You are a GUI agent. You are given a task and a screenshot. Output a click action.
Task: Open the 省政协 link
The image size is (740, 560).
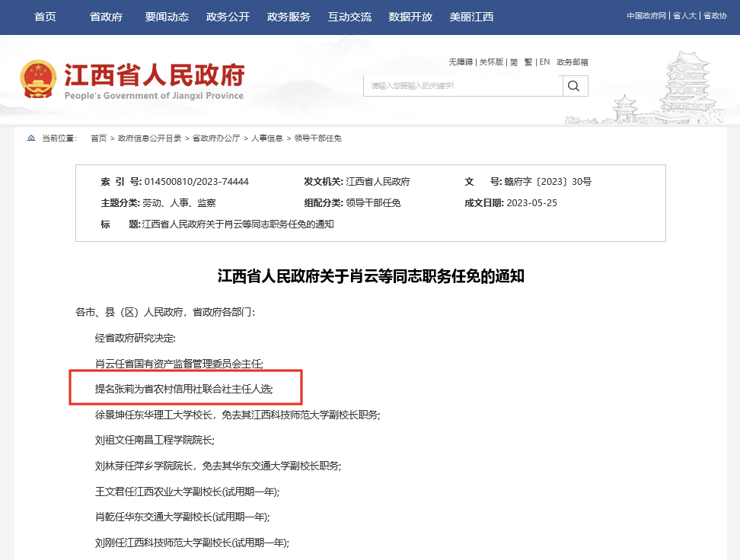click(x=715, y=15)
